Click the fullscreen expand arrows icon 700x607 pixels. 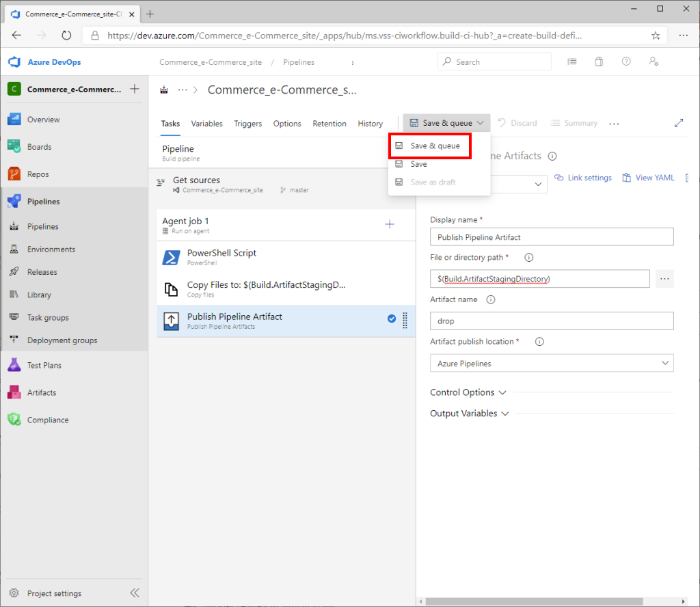click(679, 123)
